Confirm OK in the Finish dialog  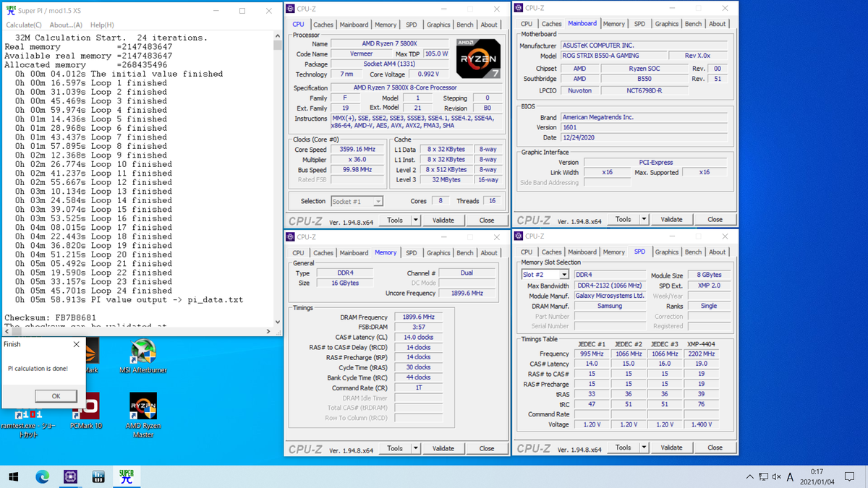coord(56,396)
